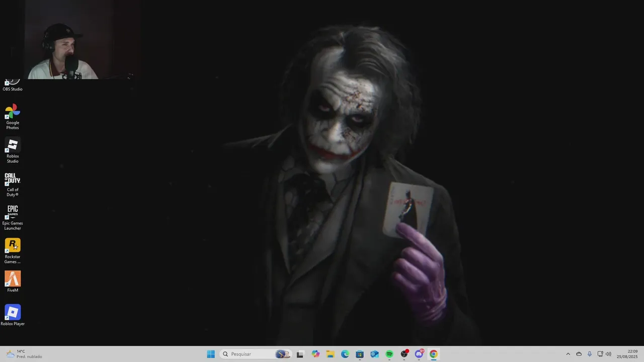This screenshot has height=362, width=644.
Task: Open the Windows Start menu
Action: [x=211, y=354]
